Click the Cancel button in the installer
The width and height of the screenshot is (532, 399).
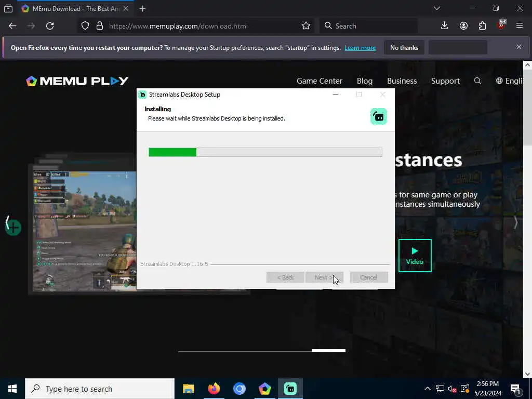click(x=369, y=277)
